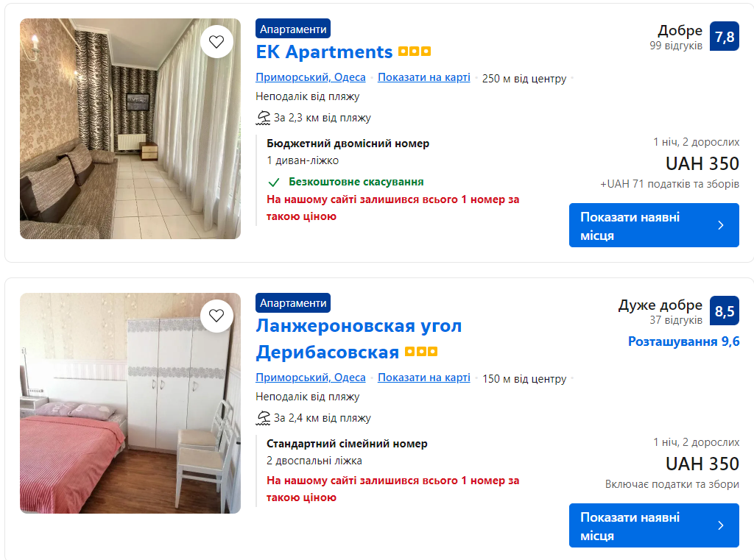Open the EK Apartments title link
The image size is (754, 560).
(x=324, y=52)
